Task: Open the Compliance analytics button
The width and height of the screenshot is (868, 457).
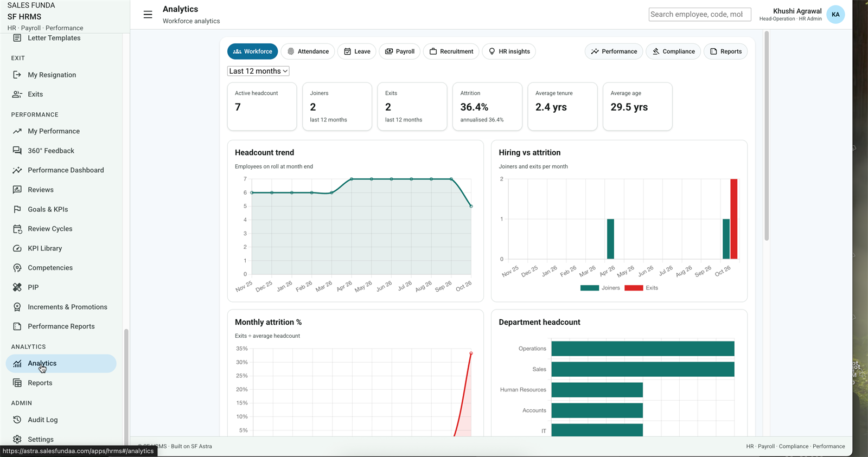Action: click(x=673, y=52)
